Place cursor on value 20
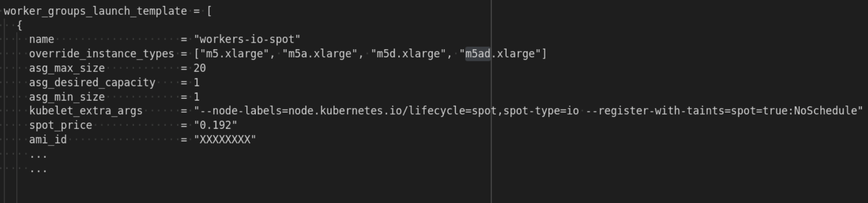Image resolution: width=868 pixels, height=203 pixels. click(200, 68)
